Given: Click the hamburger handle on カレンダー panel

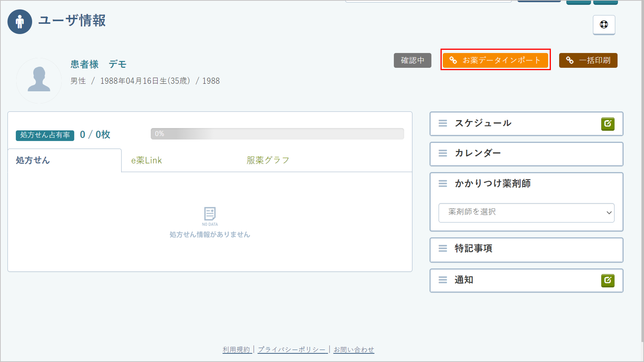Looking at the screenshot, I should [443, 153].
